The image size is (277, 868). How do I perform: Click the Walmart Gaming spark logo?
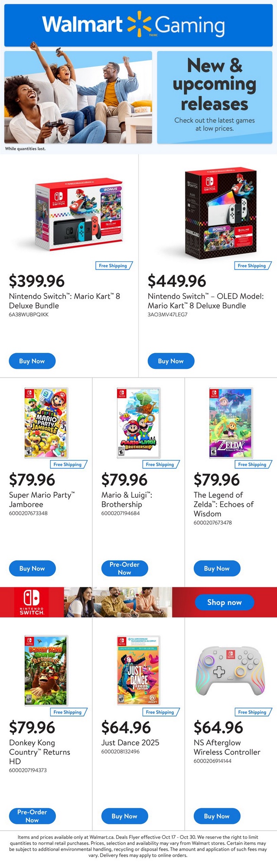139,25
